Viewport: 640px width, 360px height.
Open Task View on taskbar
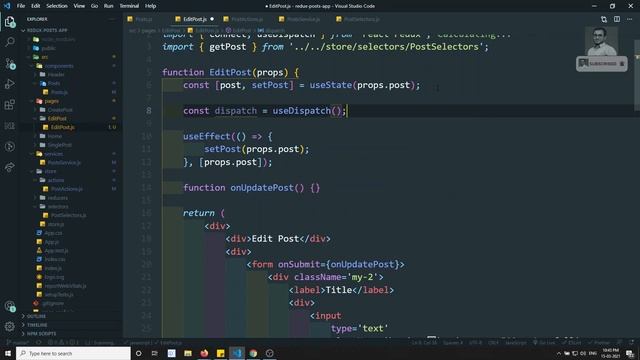155,353
